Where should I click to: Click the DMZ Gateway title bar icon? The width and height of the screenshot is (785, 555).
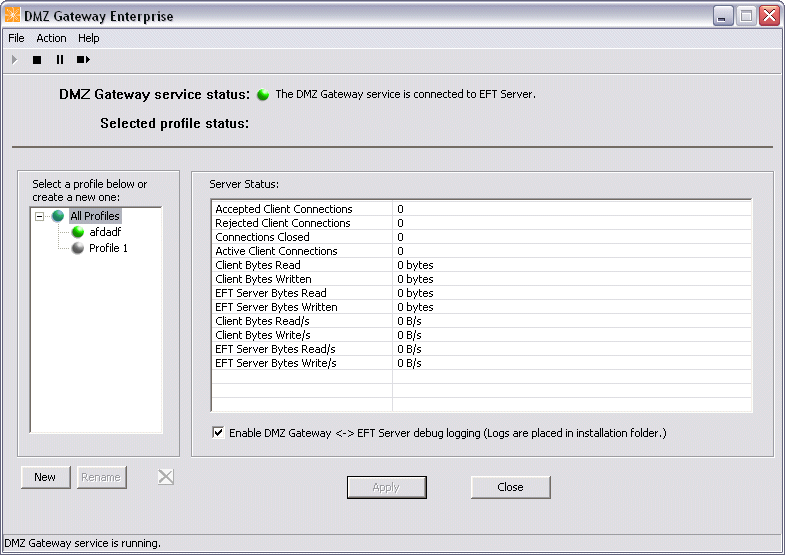pos(13,16)
